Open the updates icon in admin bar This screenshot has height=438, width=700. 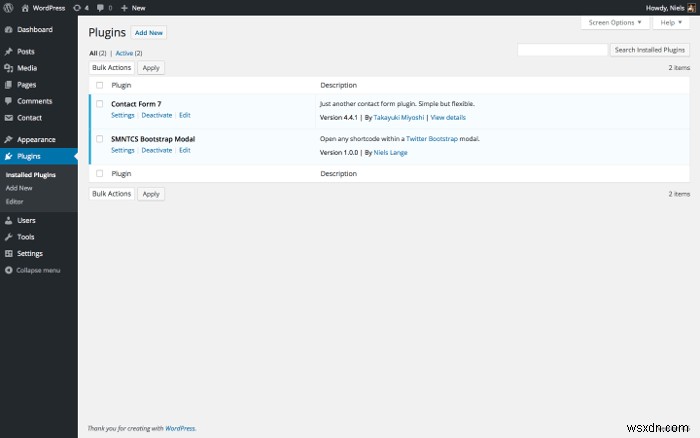point(77,8)
